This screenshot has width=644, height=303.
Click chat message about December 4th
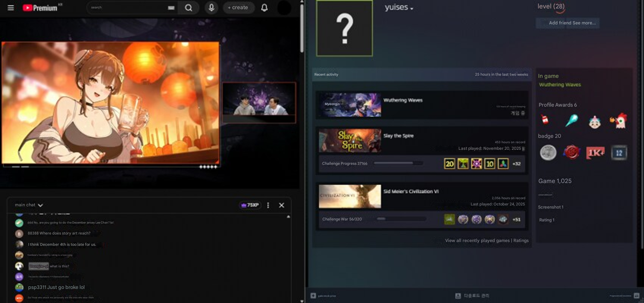(62, 245)
